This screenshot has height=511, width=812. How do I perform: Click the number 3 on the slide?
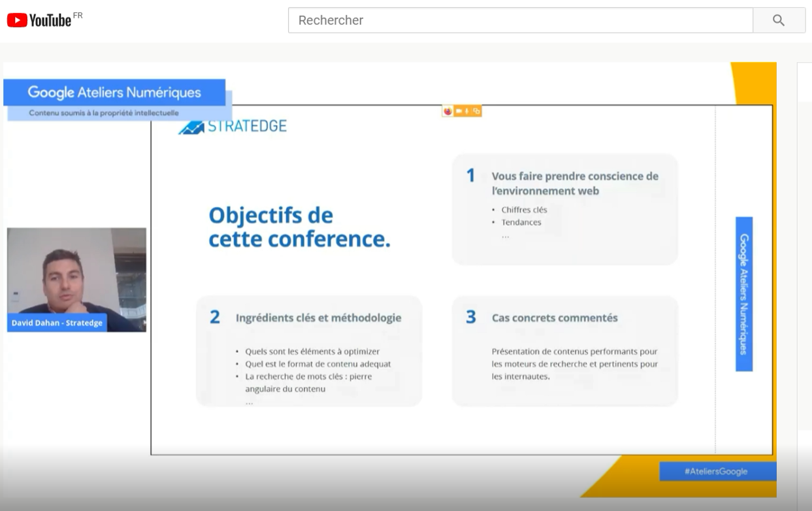(470, 318)
